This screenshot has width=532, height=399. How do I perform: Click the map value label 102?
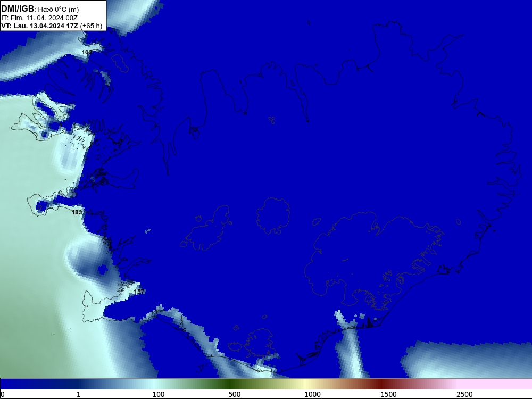[87, 52]
